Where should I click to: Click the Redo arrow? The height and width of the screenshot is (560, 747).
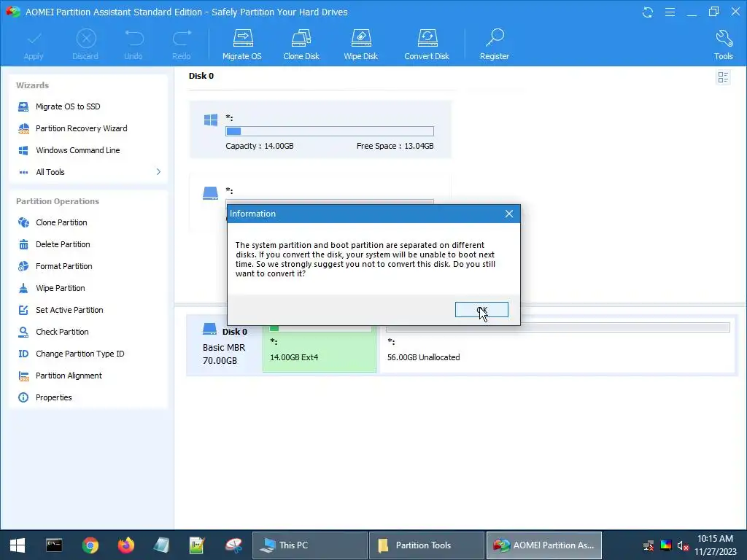tap(182, 44)
